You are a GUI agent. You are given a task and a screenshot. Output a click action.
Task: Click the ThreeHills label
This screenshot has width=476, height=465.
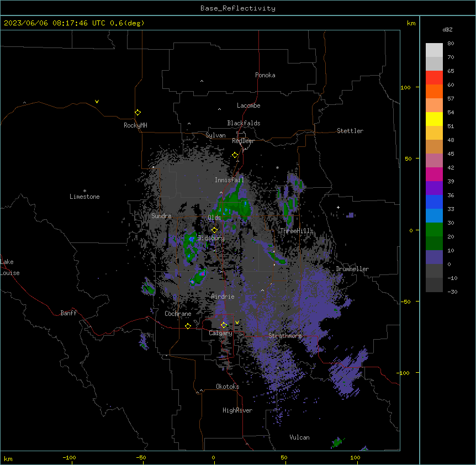[297, 231]
